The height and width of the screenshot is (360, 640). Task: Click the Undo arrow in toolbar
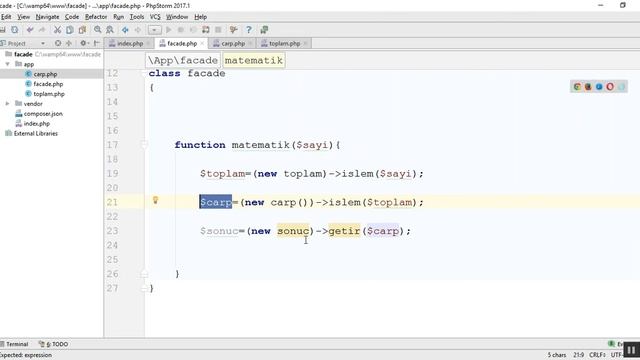(x=30, y=30)
